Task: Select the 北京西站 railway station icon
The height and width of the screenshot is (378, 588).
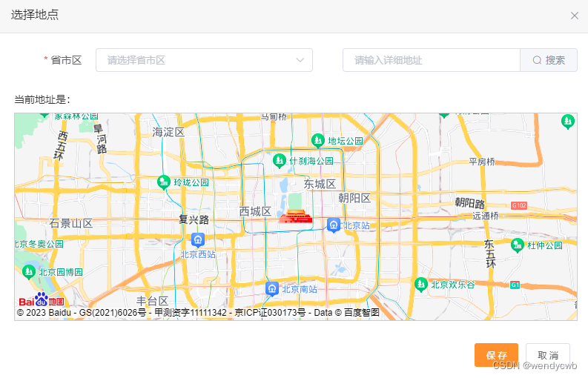Action: (198, 239)
